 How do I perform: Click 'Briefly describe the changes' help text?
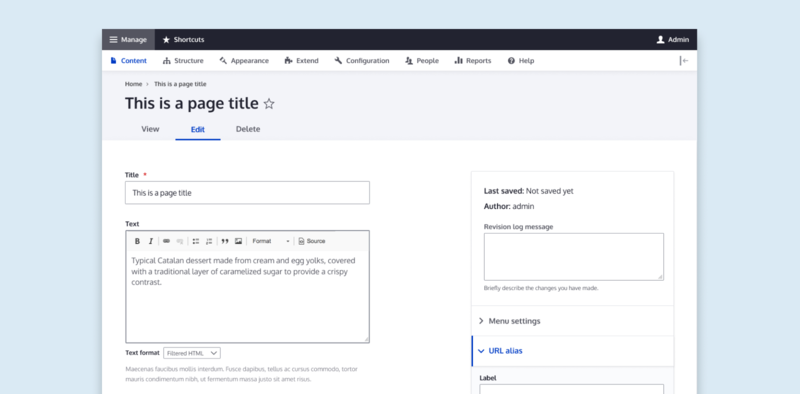point(541,288)
